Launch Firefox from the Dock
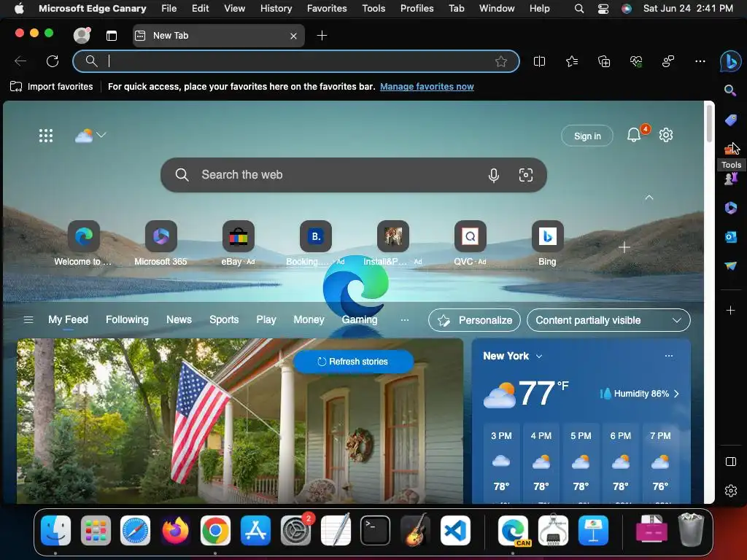This screenshot has height=560, width=747. click(175, 530)
